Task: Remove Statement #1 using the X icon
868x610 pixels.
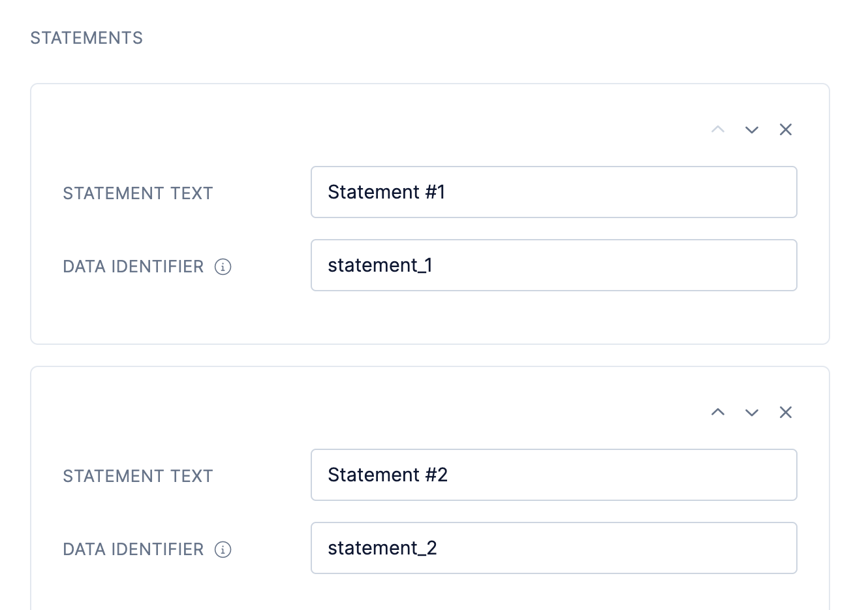Action: [786, 130]
